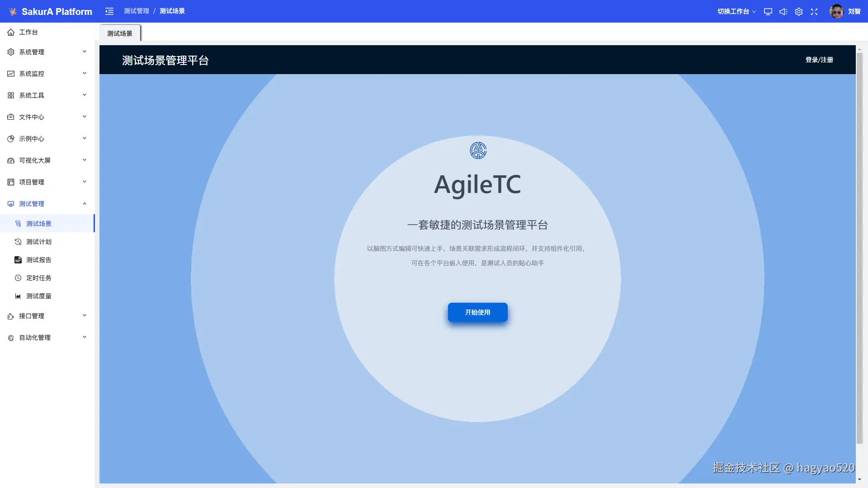This screenshot has width=868, height=488.
Task: Click the AgileTC logo emblem
Action: (x=478, y=150)
